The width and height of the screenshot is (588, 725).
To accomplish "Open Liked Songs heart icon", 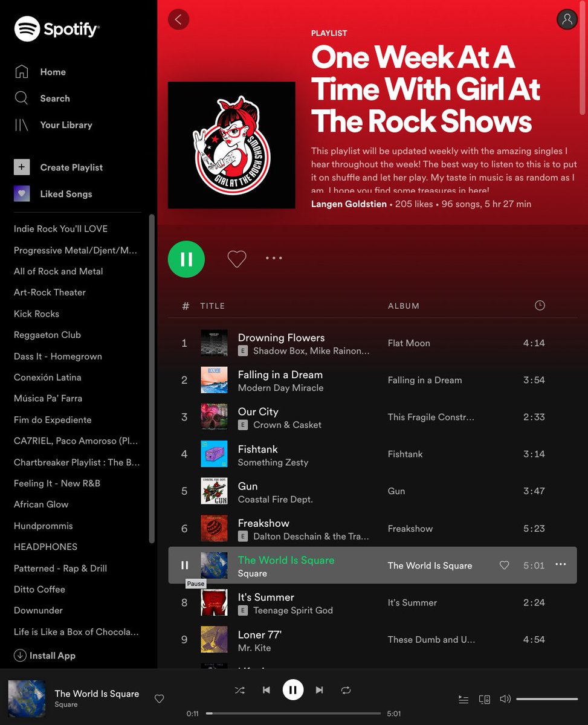I will click(22, 194).
